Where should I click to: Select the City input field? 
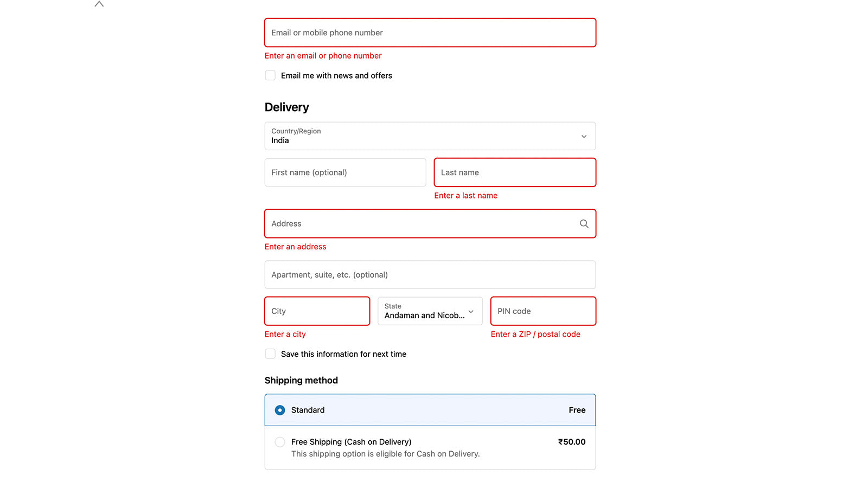point(317,311)
